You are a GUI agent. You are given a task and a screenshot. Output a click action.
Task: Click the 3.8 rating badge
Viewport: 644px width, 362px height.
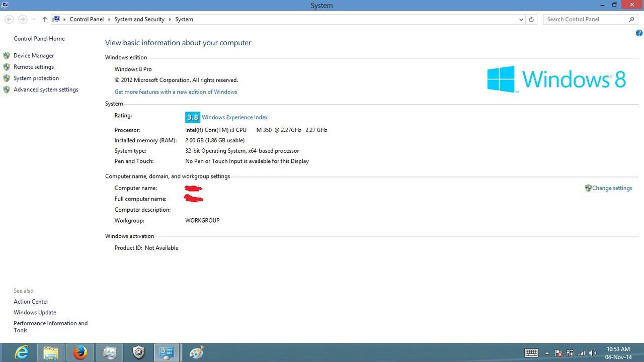(x=193, y=117)
